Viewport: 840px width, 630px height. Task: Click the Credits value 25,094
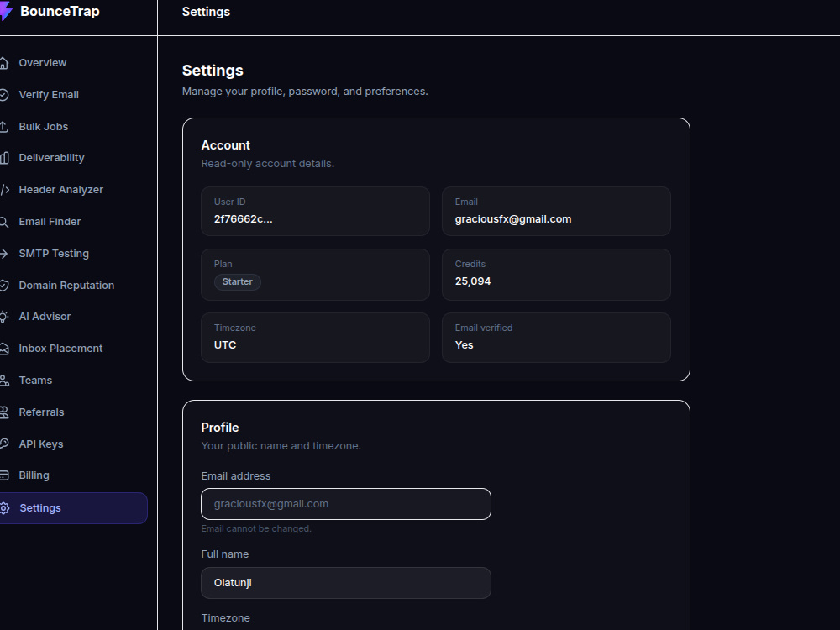click(x=472, y=281)
